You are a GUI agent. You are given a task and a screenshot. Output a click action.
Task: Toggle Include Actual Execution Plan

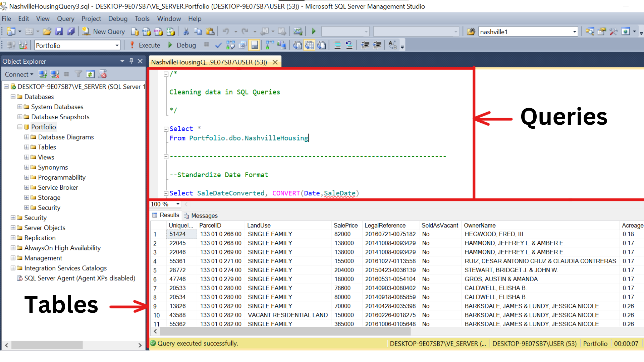coord(270,45)
